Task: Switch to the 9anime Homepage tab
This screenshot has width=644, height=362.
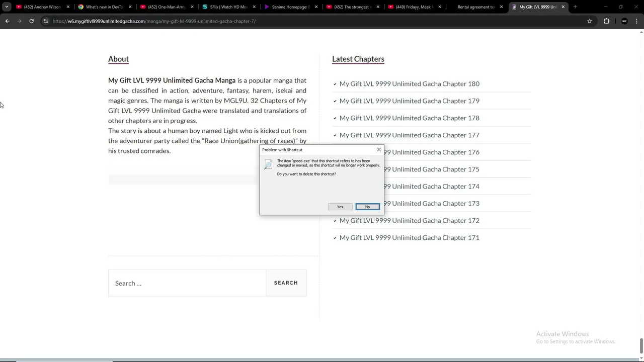Action: (x=290, y=7)
